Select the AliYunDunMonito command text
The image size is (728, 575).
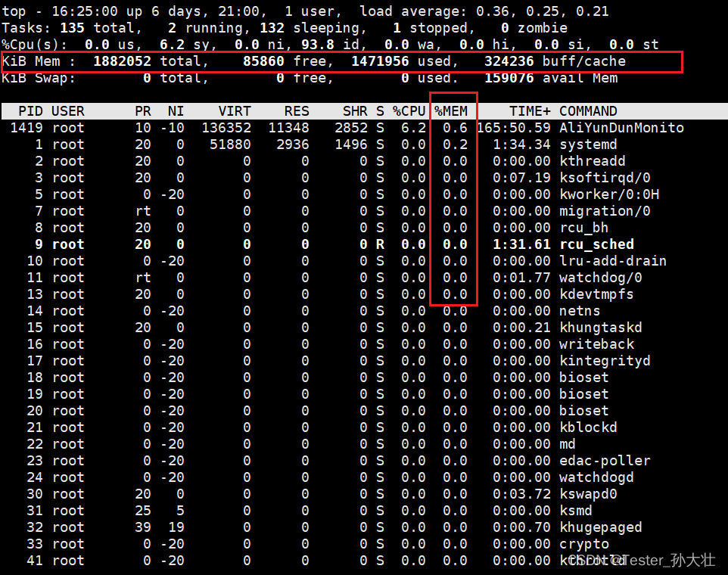point(621,128)
